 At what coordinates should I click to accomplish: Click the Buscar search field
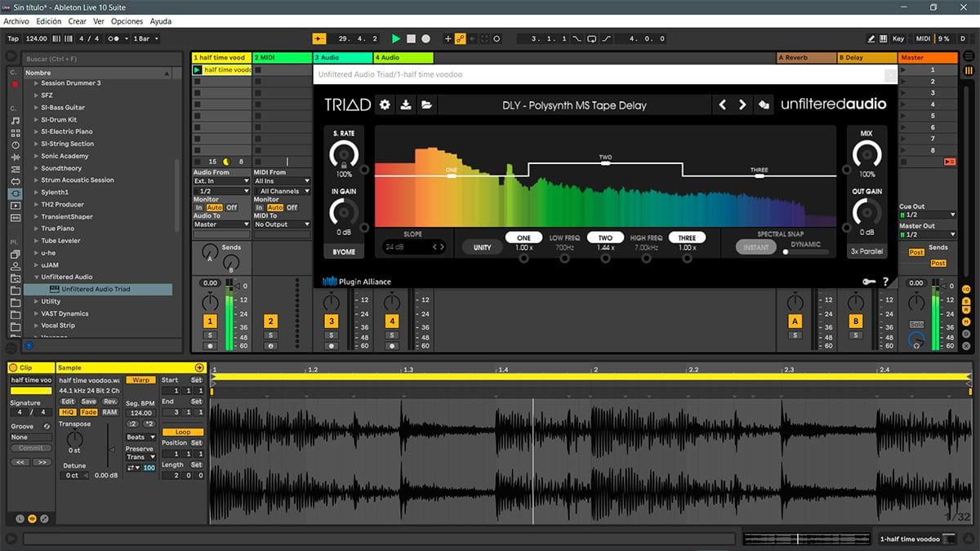[102, 59]
